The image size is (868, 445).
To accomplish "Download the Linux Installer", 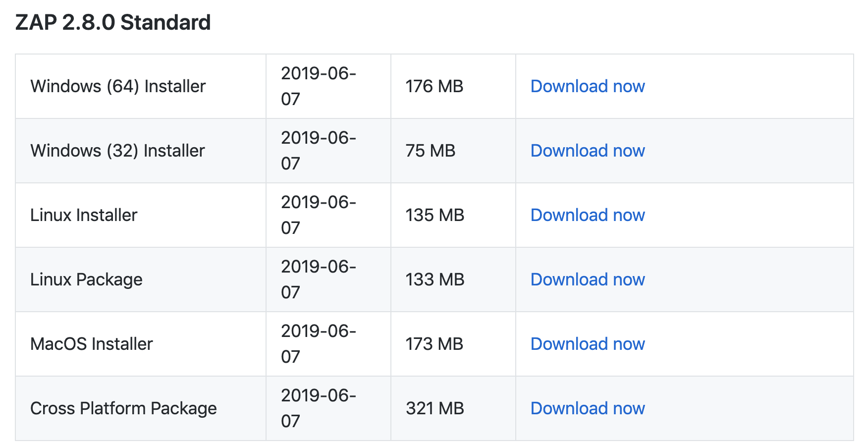I will (x=588, y=215).
